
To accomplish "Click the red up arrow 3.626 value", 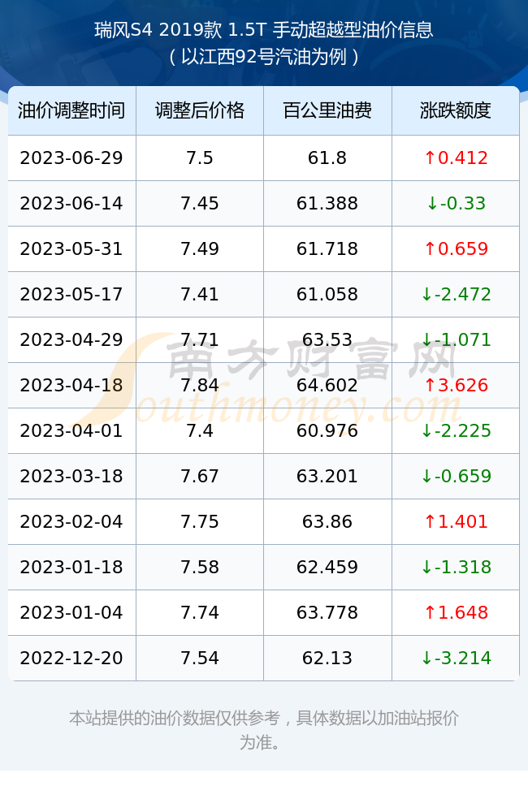I will point(456,385).
